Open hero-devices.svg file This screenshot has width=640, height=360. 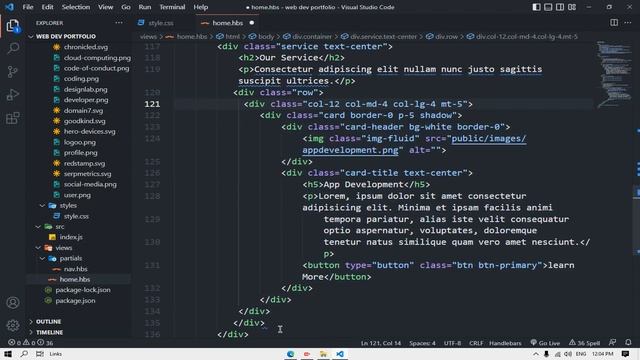[x=89, y=131]
